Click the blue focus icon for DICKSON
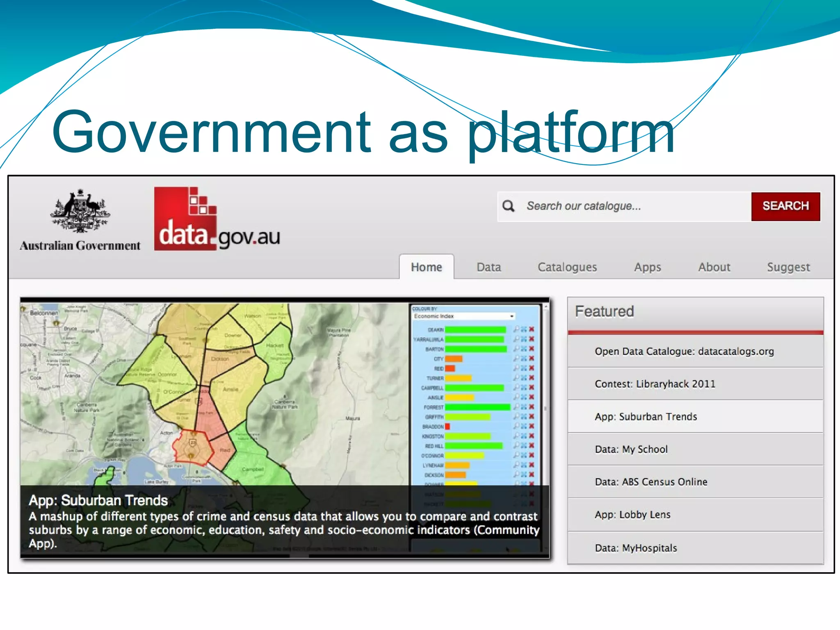This screenshot has width=840, height=630. [x=524, y=475]
